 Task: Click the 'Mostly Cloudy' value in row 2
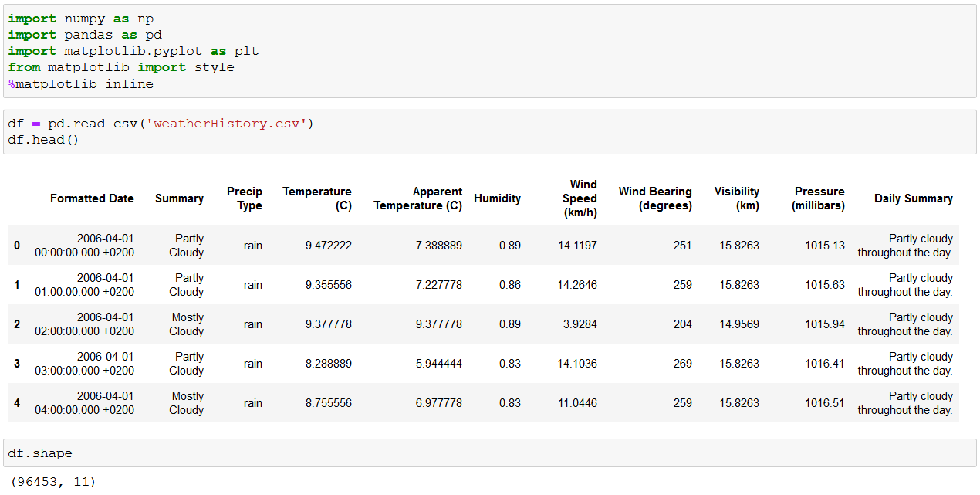click(x=186, y=324)
